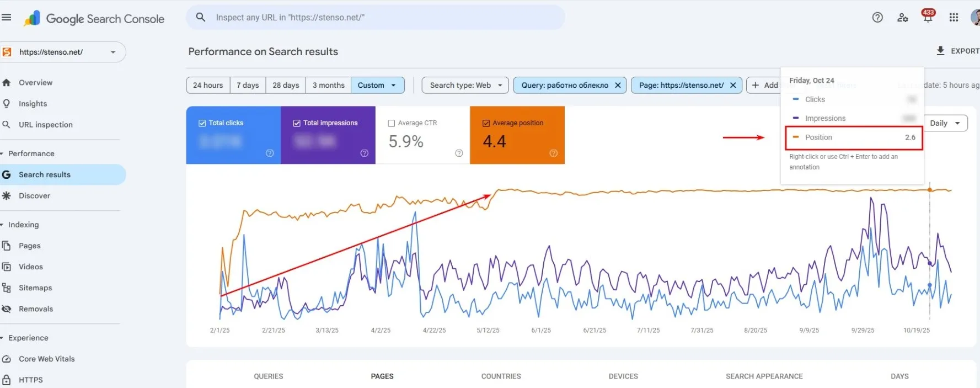Open the hamburger main menu
Screen dimensions: 980x388
[x=7, y=18]
